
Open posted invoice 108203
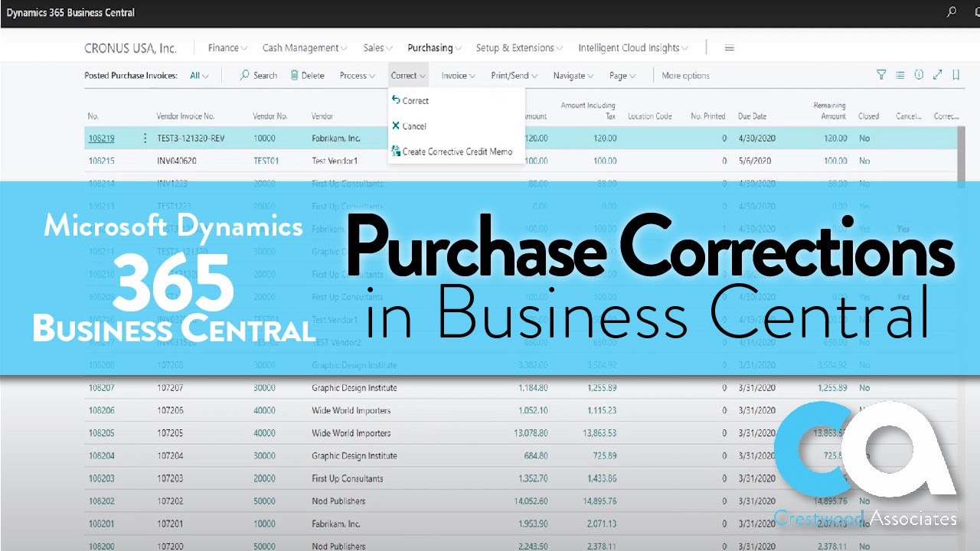101,478
